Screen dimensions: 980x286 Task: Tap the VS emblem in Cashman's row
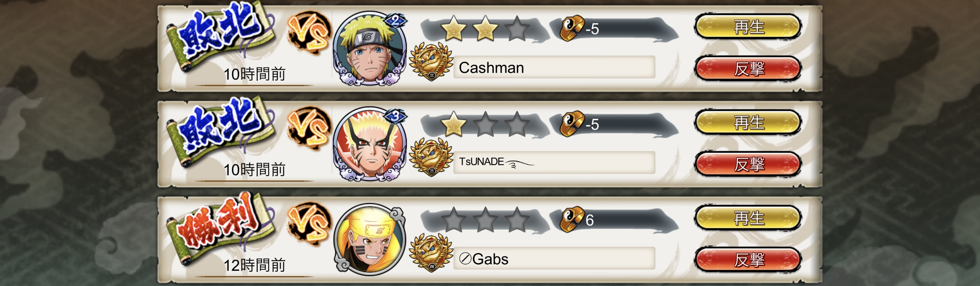309,34
